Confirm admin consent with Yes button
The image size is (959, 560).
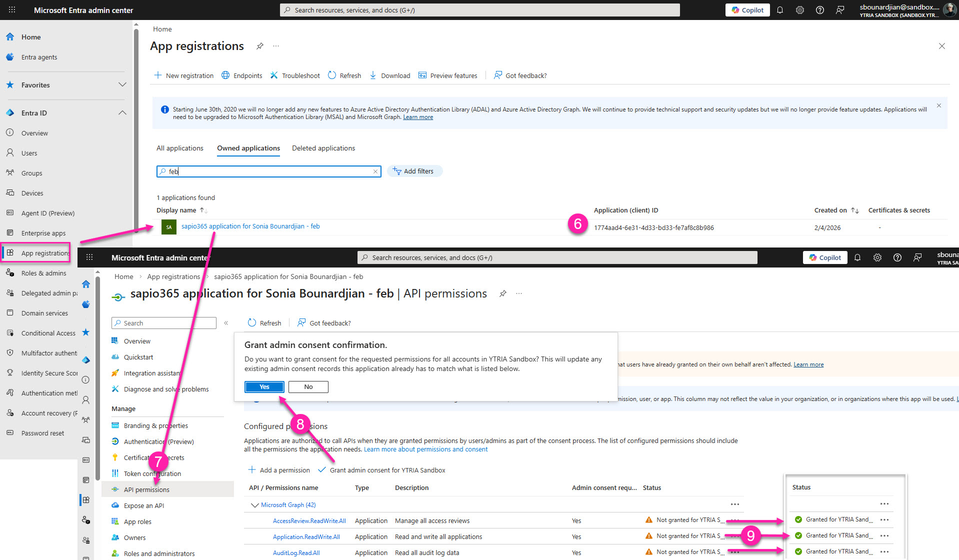[264, 387]
